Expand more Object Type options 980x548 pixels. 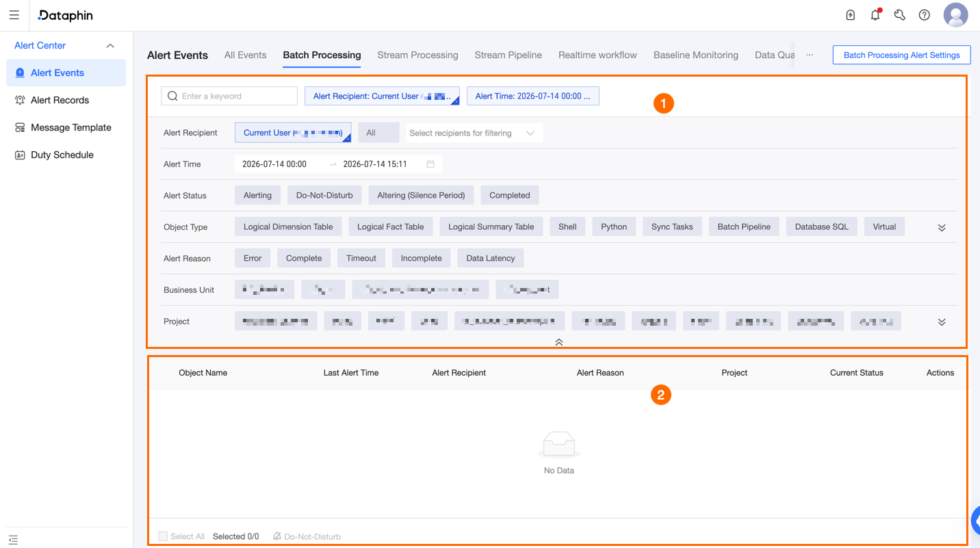[942, 228]
